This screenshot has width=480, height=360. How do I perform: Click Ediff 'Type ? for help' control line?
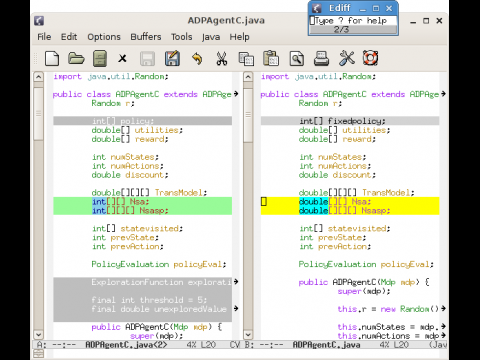(353, 21)
